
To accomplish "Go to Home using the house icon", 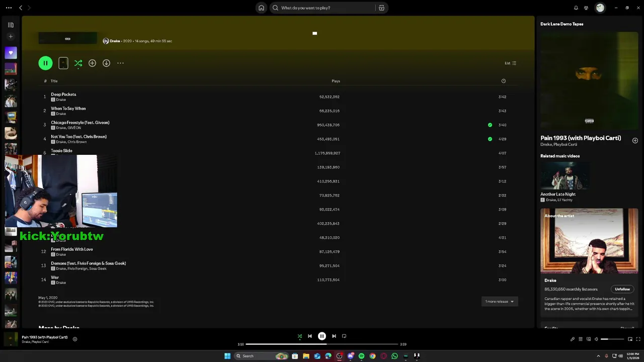I will click(261, 8).
